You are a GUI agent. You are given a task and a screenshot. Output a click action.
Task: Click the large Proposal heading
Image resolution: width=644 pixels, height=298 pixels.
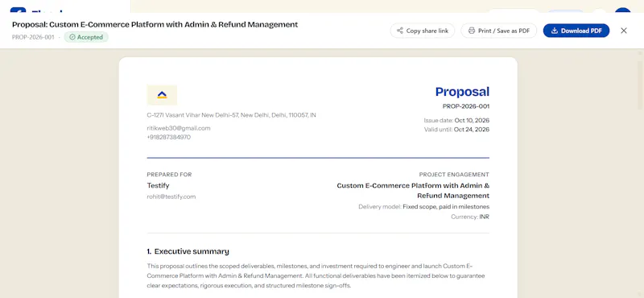[462, 92]
